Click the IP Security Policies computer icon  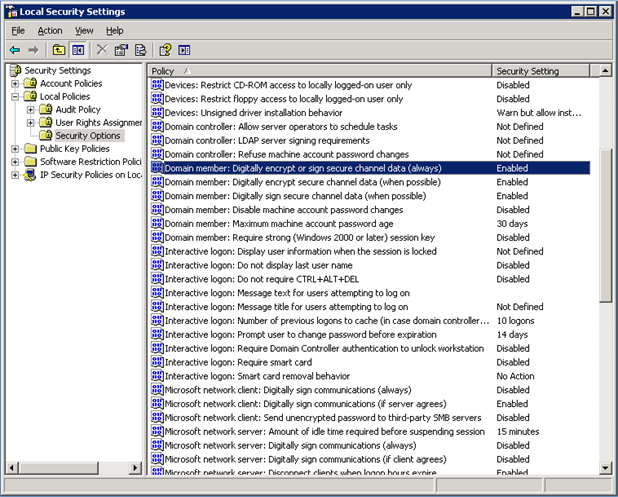30,175
